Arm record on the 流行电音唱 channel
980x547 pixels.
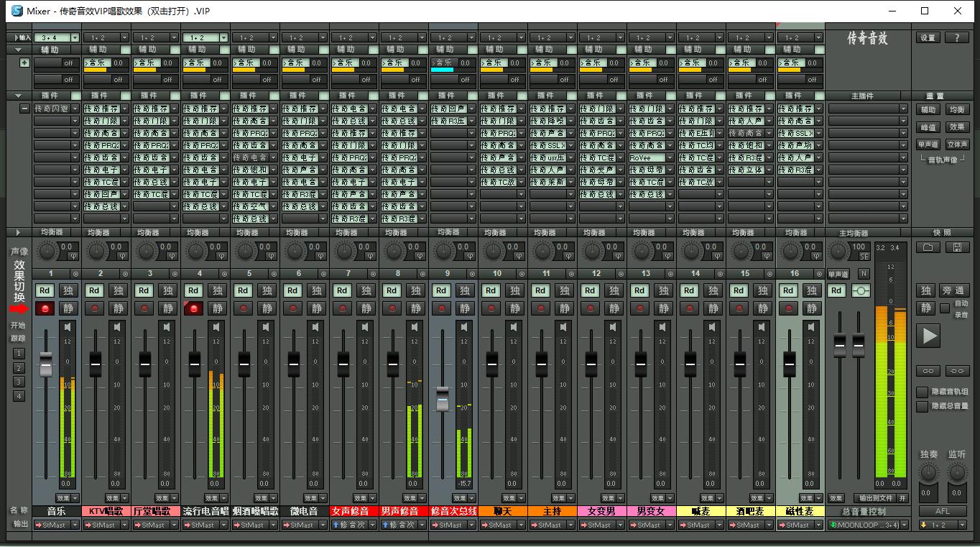pyautogui.click(x=194, y=308)
